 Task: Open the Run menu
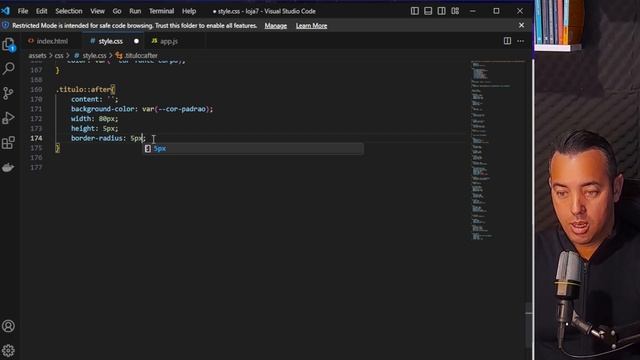click(135, 11)
